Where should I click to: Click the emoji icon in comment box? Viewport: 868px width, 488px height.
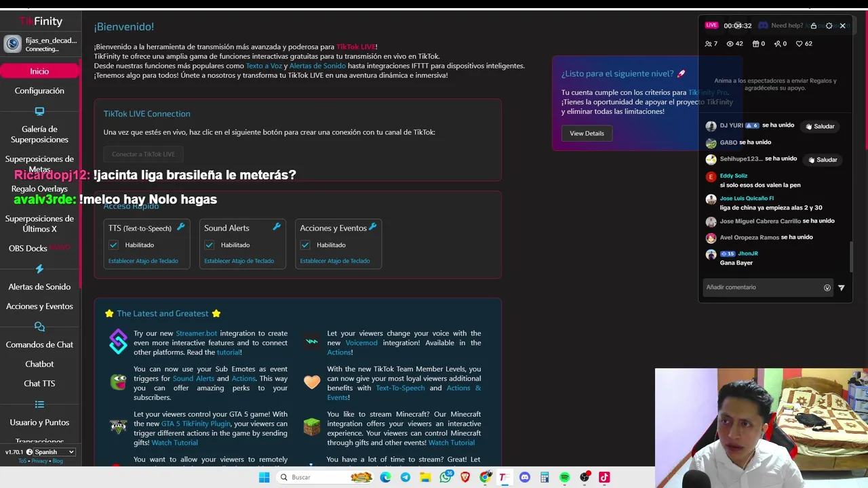click(827, 287)
